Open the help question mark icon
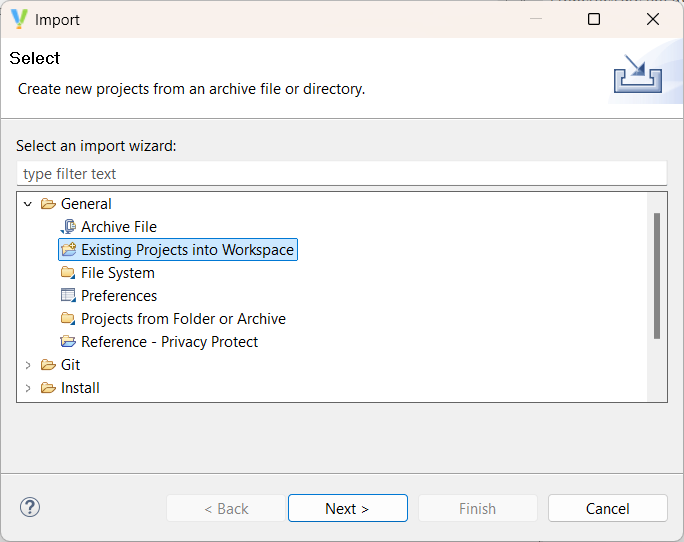684x542 pixels. [x=30, y=508]
